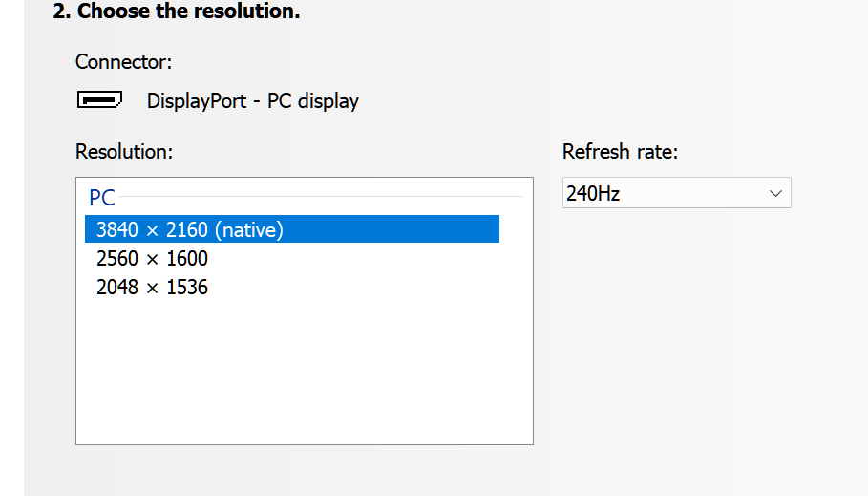The height and width of the screenshot is (496, 868).
Task: Click the "(native)" word in the highlighted row
Action: [249, 229]
